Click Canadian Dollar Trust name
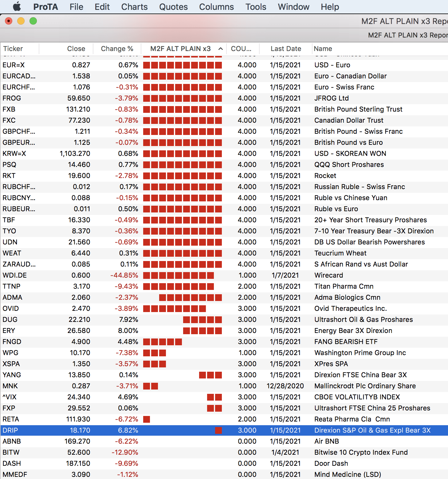This screenshot has width=448, height=479. tap(349, 120)
